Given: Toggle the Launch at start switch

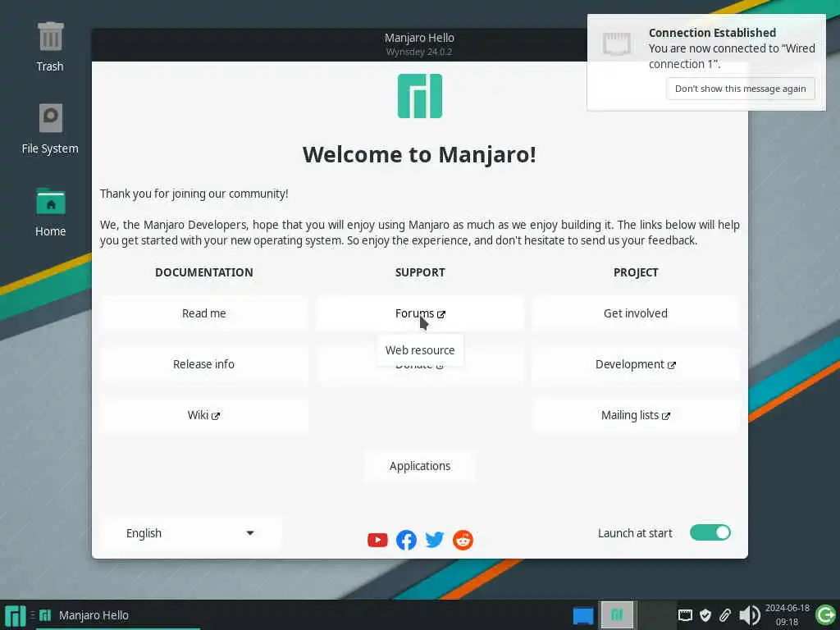Looking at the screenshot, I should (710, 532).
